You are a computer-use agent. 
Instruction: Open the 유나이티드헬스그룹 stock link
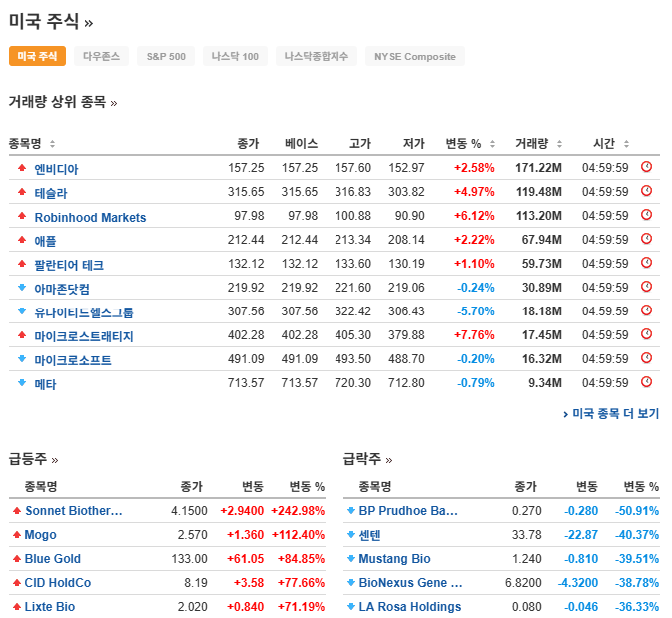click(84, 312)
